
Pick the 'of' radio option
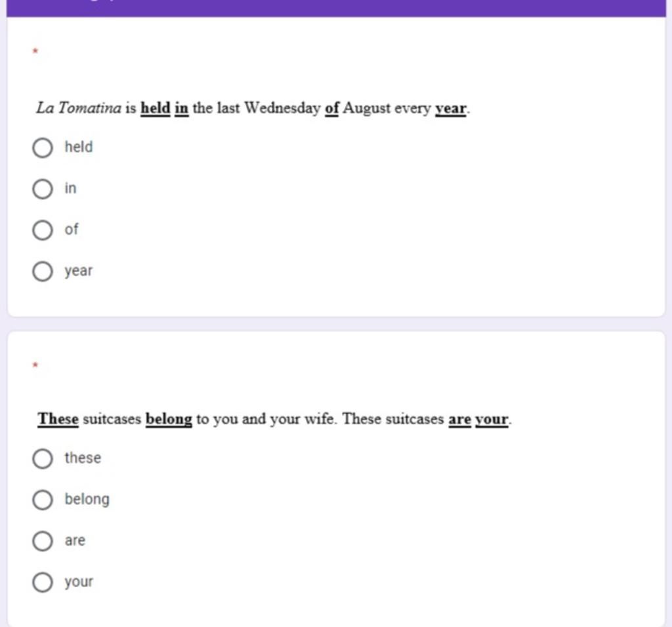click(x=42, y=230)
